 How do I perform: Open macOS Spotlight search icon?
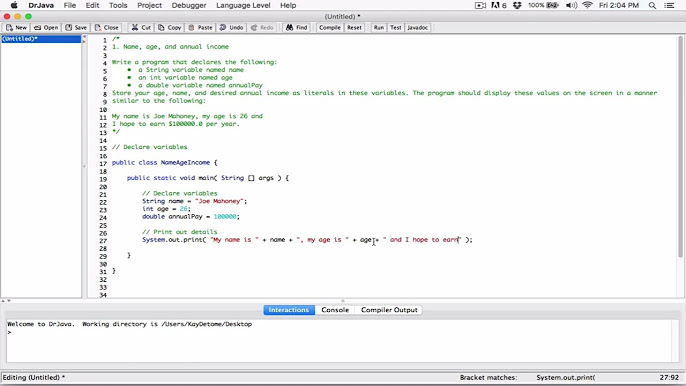(x=652, y=5)
